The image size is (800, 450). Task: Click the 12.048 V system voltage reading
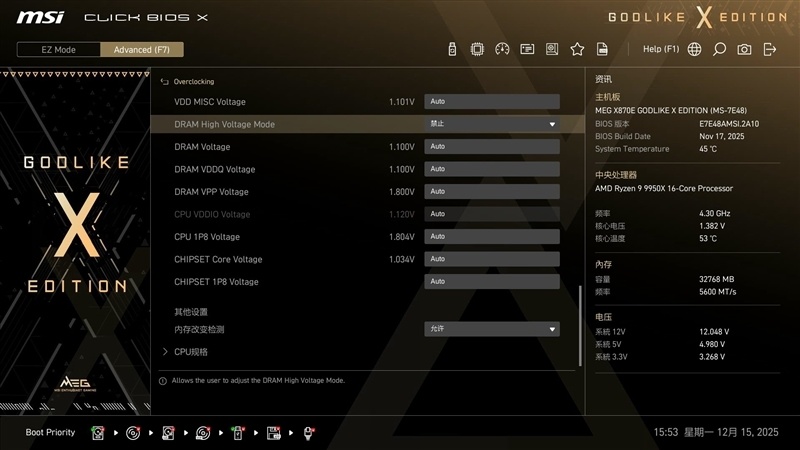pyautogui.click(x=714, y=332)
